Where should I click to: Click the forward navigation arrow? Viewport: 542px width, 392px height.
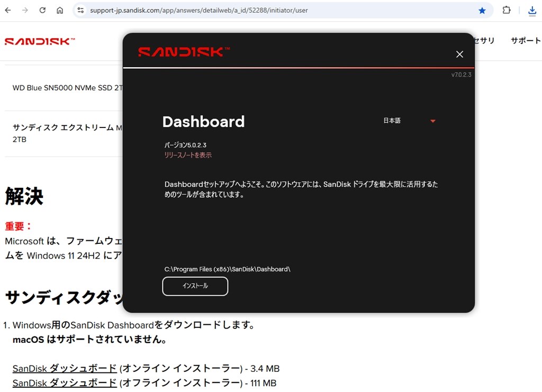pos(25,10)
